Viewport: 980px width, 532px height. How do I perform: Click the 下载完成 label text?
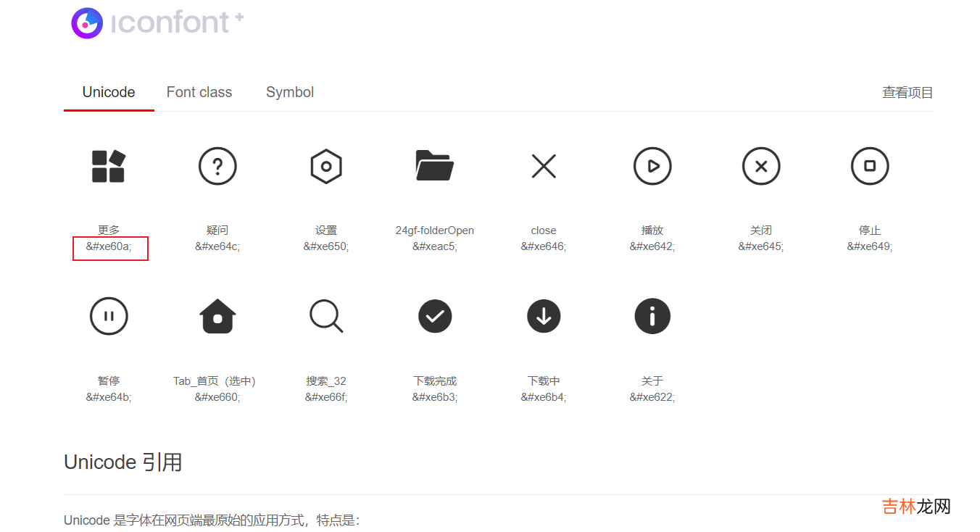click(435, 381)
